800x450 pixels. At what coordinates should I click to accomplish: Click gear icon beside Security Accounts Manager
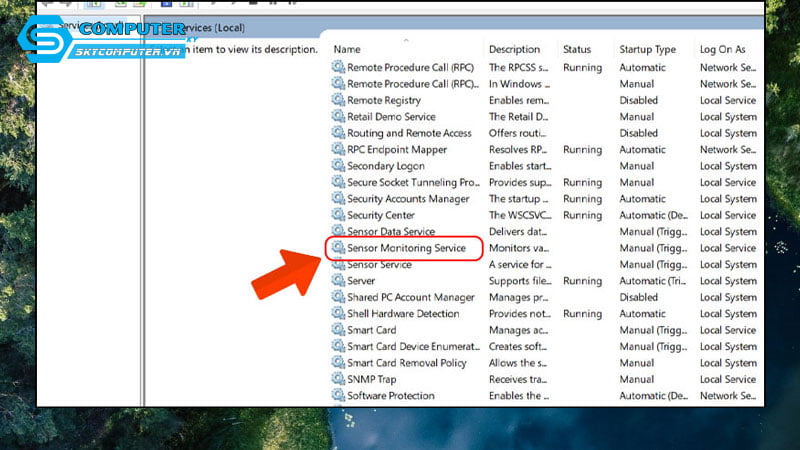click(x=338, y=198)
